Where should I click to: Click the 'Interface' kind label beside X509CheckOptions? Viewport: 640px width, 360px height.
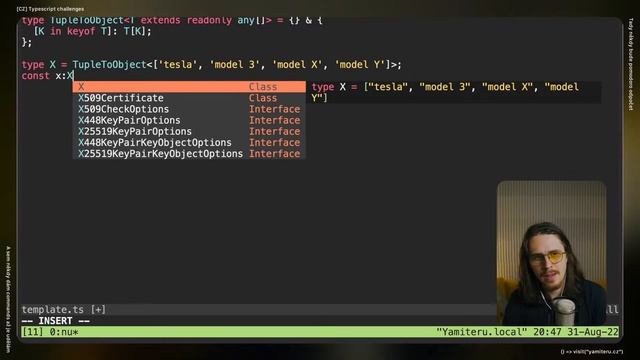click(274, 109)
